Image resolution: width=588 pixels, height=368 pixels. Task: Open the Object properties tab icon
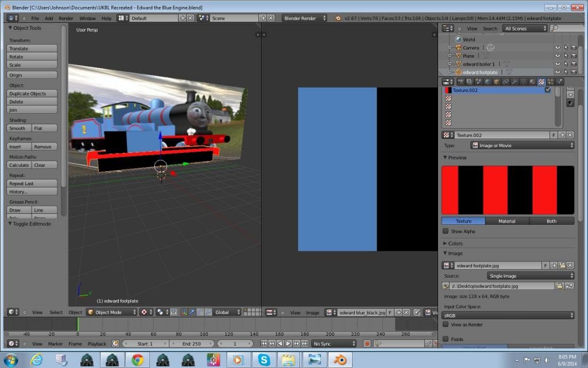tap(497, 82)
